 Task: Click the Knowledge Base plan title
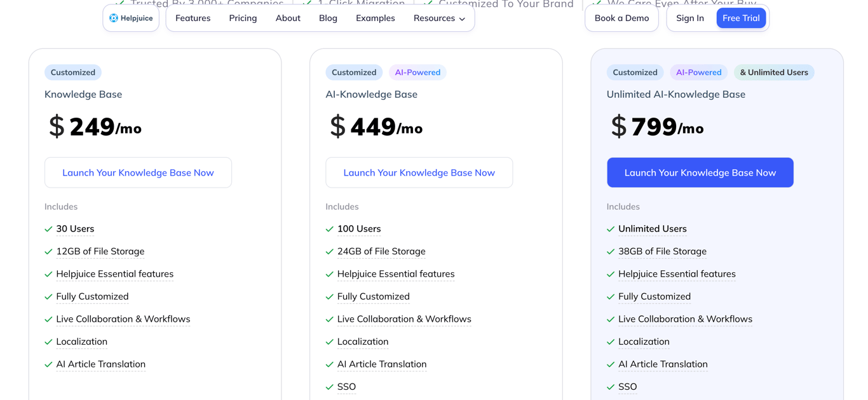point(83,94)
